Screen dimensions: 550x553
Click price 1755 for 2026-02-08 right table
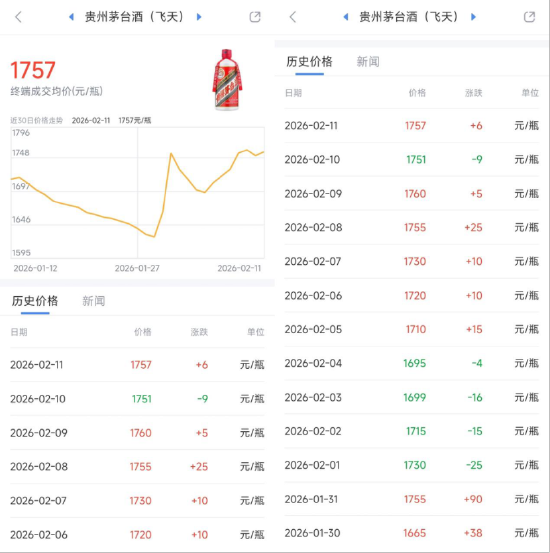coord(415,227)
